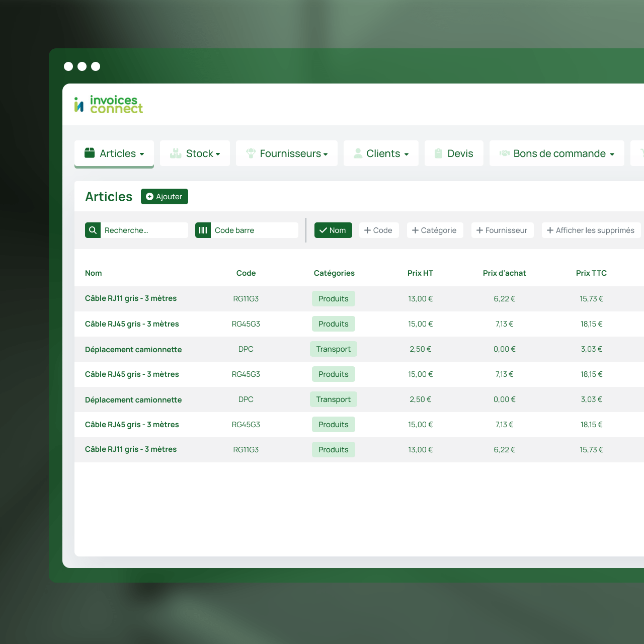Open the Stock navigation tab
The width and height of the screenshot is (644, 644).
(195, 153)
